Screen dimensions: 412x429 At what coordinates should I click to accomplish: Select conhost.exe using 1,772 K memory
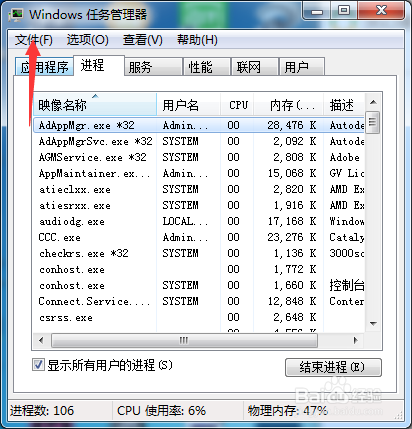[199, 269]
